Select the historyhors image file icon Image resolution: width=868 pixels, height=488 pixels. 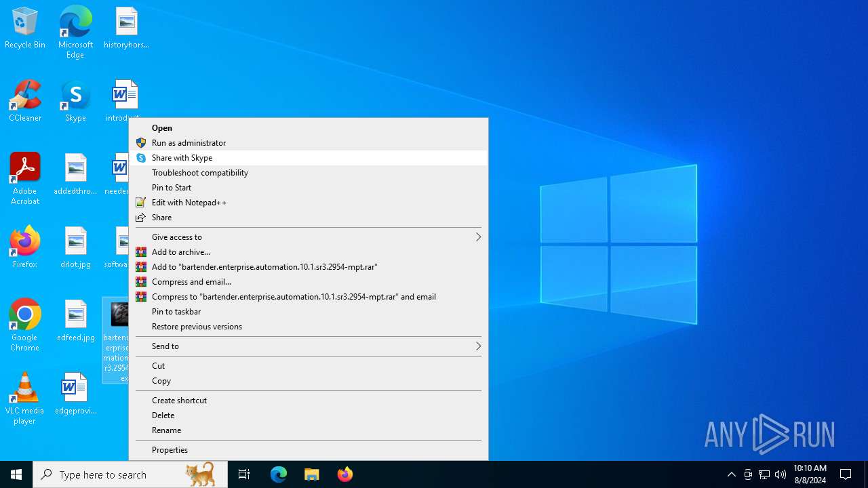(x=126, y=28)
